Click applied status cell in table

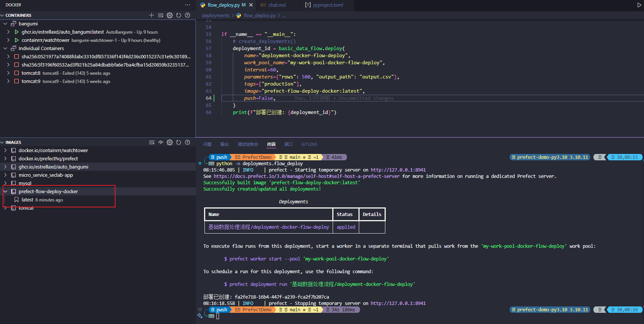(346, 227)
